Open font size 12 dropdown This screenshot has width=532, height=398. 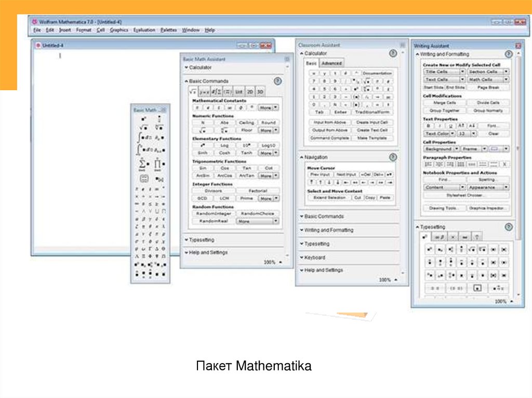tap(467, 134)
